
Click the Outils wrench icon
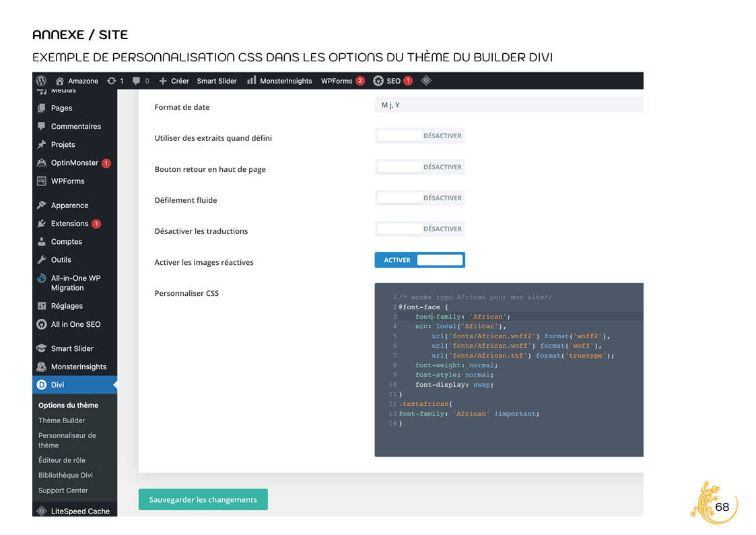[42, 259]
